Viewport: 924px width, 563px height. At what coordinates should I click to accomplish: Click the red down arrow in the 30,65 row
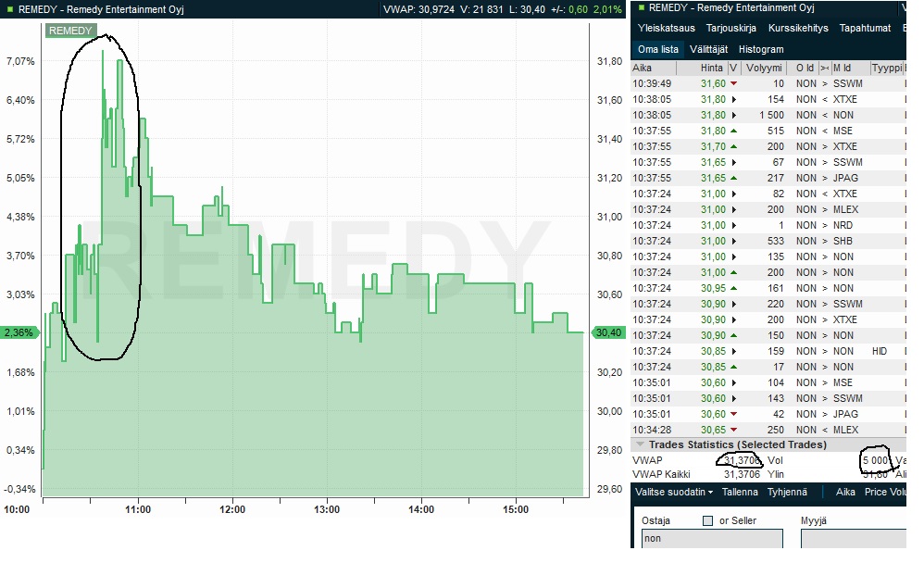[x=733, y=430]
